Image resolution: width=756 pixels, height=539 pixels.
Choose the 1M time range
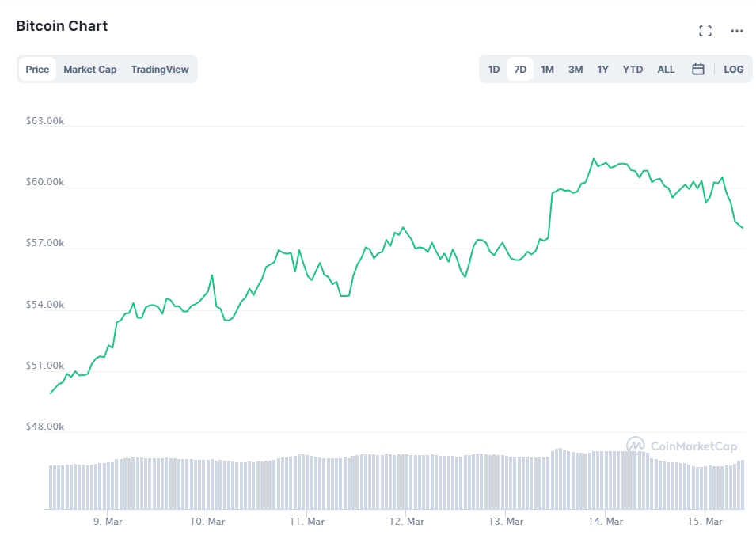point(547,69)
